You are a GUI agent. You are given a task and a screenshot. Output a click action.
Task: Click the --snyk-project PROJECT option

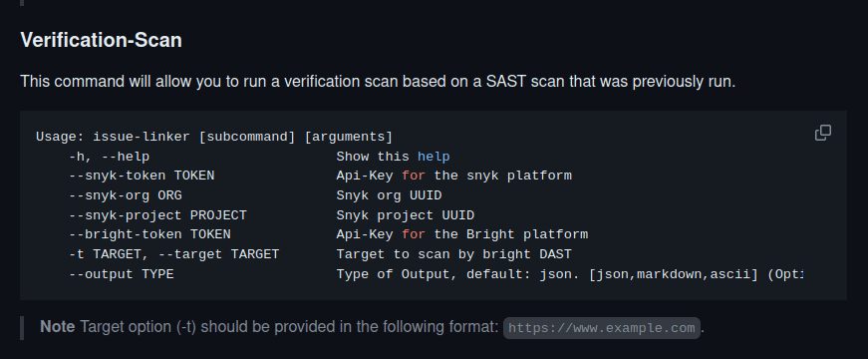157,215
